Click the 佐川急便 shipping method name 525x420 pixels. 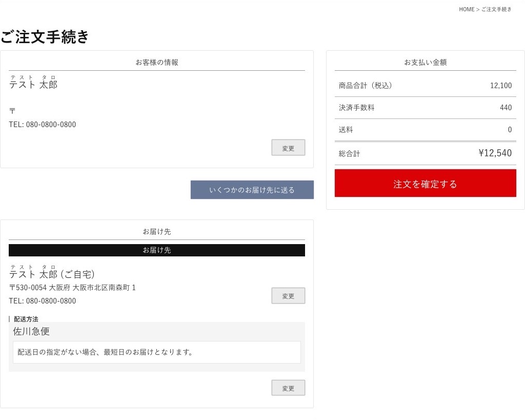[31, 331]
